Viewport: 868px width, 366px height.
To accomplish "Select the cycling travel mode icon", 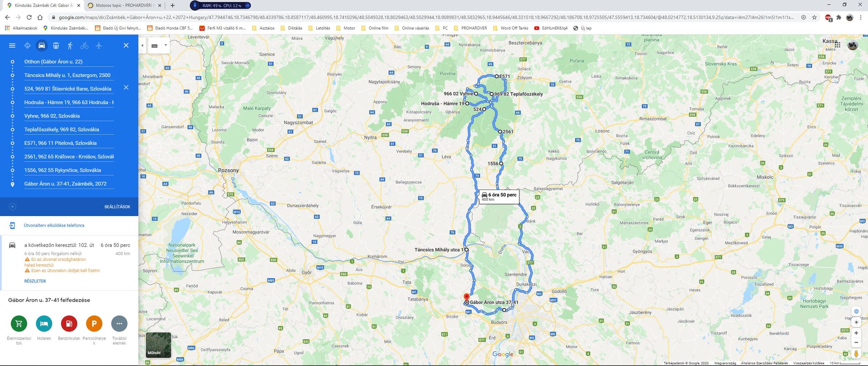I will 84,45.
